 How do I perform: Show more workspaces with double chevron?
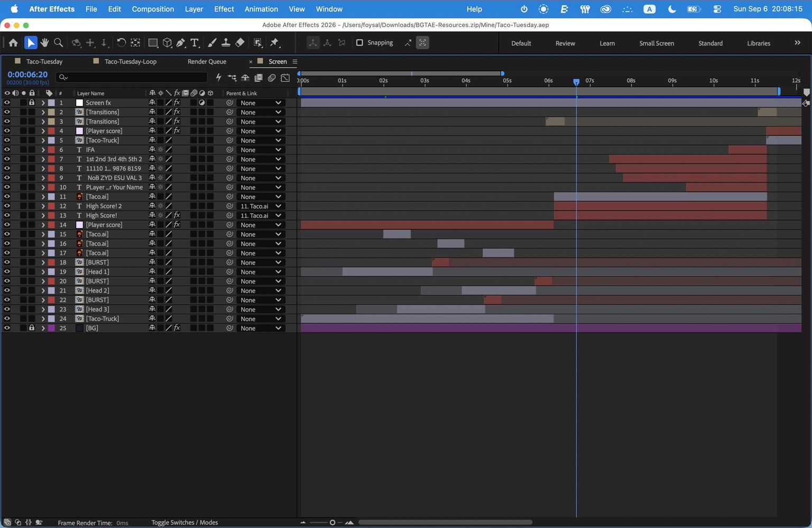(797, 43)
